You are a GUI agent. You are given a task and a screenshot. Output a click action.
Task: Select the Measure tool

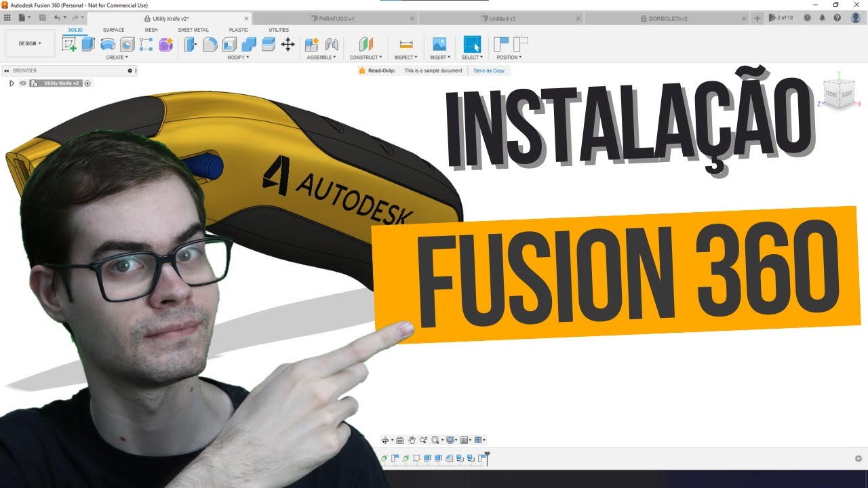406,45
